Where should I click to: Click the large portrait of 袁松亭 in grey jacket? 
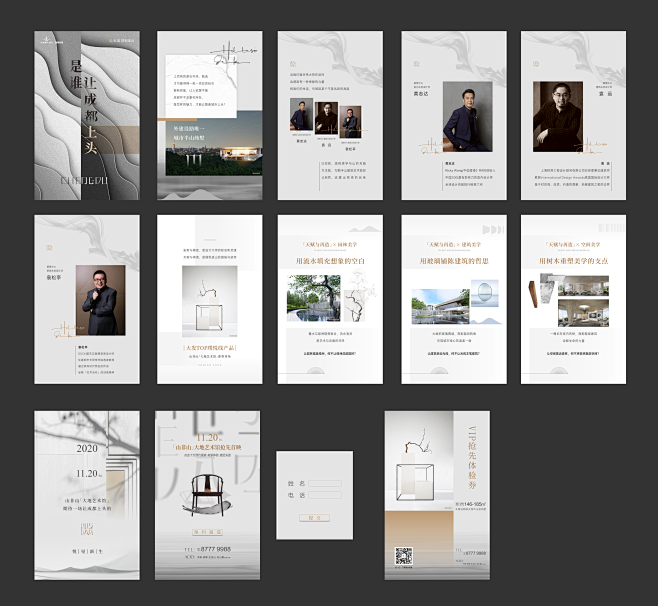click(100, 300)
